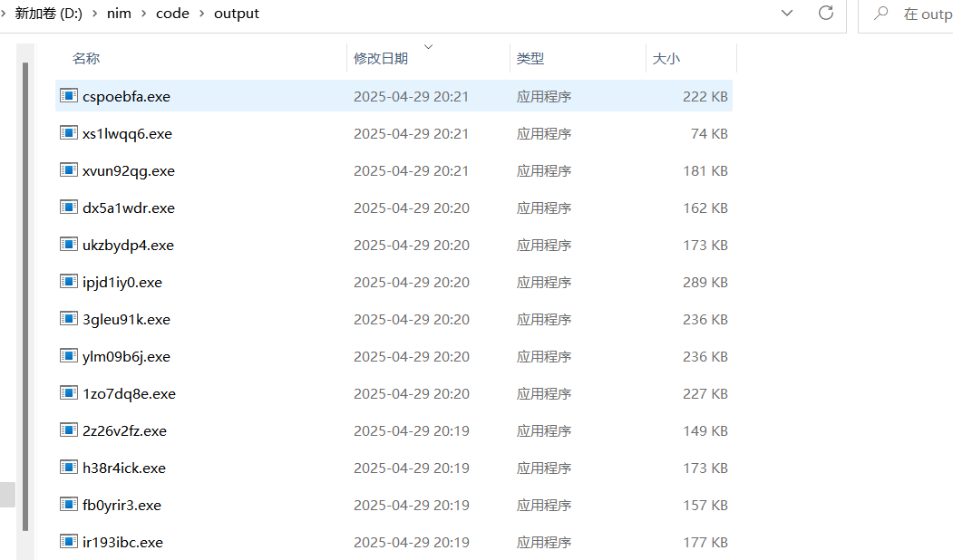Go to the code folder breadcrumb
Viewport: 953px width, 560px height.
tap(172, 14)
